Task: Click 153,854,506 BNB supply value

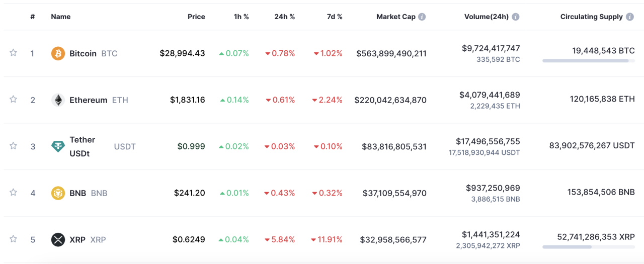Action: 601,192
